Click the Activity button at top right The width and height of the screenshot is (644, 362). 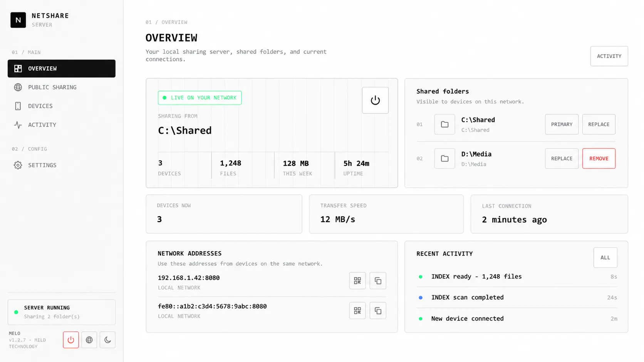pyautogui.click(x=609, y=56)
